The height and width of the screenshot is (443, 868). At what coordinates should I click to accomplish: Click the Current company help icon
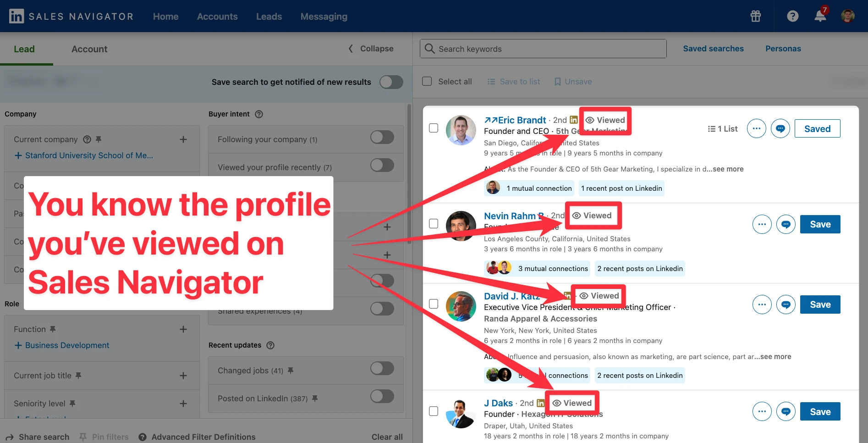[x=87, y=139]
